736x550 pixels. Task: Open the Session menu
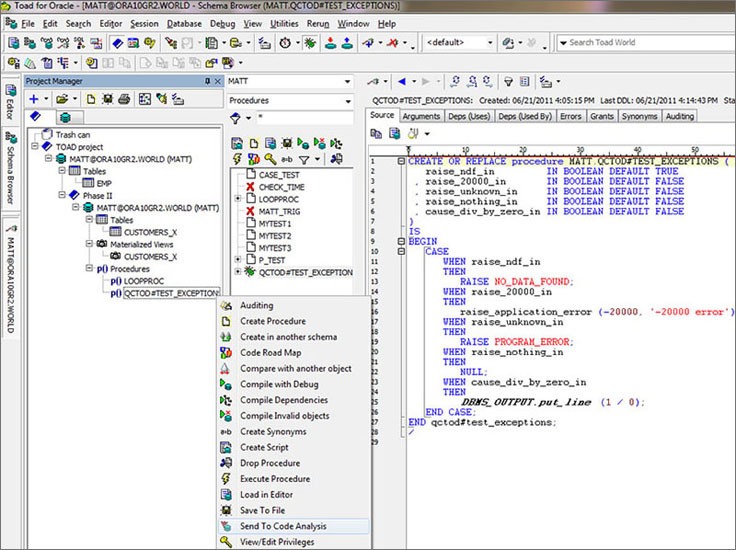144,23
